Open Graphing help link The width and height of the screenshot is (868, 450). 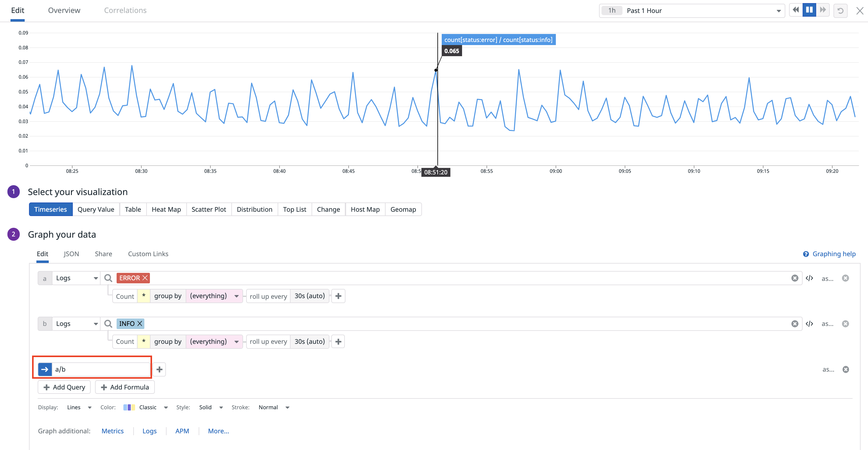coord(829,254)
